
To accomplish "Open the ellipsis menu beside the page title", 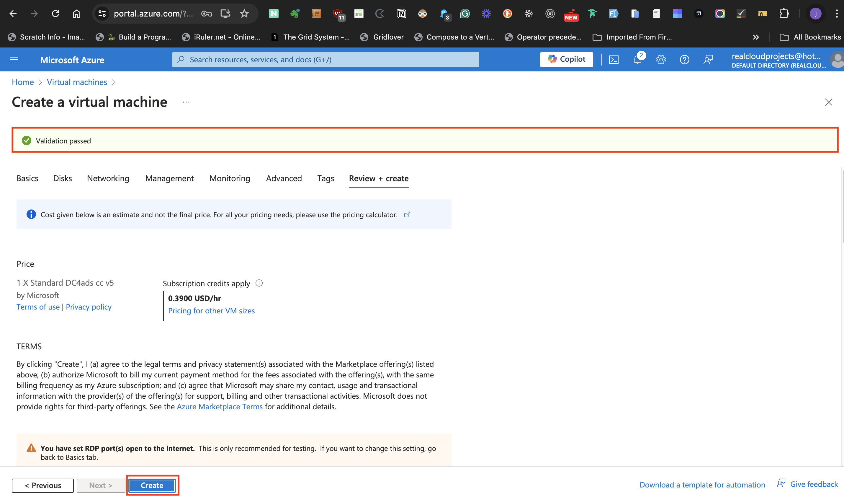I will [186, 102].
